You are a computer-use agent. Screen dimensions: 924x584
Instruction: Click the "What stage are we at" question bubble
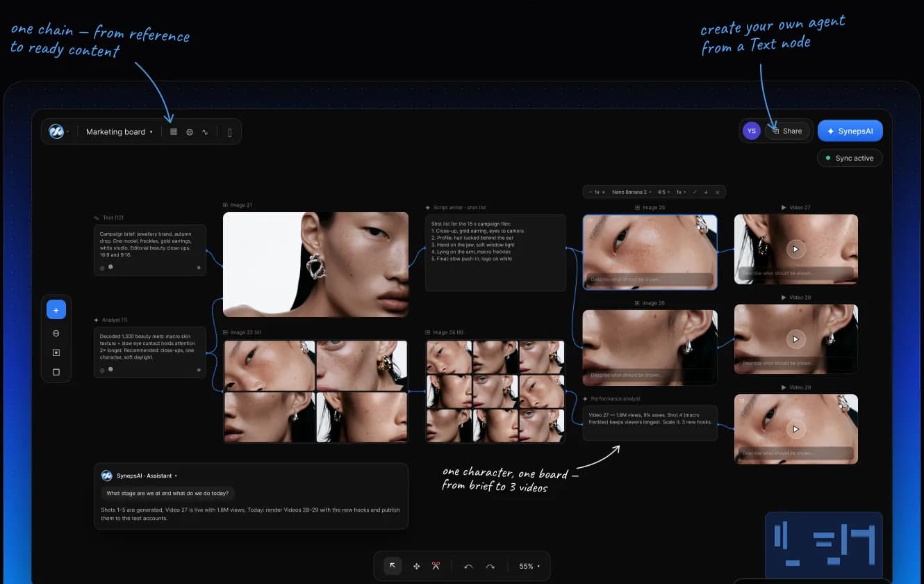(x=167, y=494)
